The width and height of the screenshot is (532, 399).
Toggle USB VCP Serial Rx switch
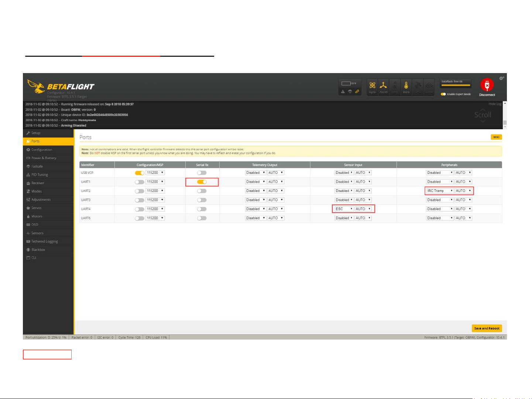pyautogui.click(x=202, y=173)
